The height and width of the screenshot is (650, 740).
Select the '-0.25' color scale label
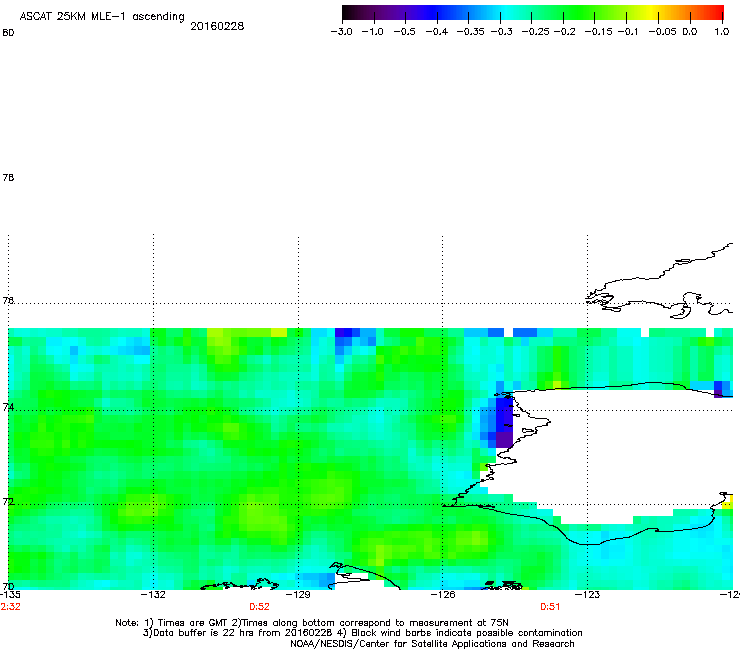(x=535, y=32)
